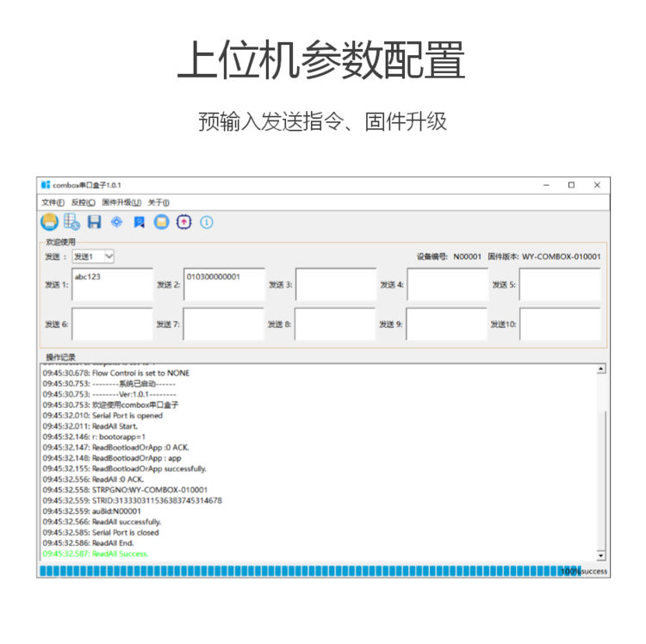The image size is (646, 644).
Task: Click the floppy disk save icon
Action: [95, 222]
